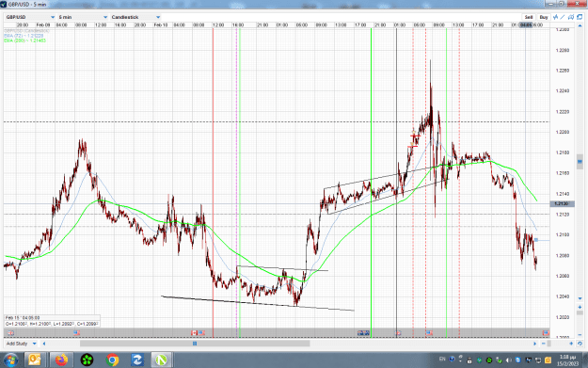Screen dimensions: 588x368
Task: Click the current price tag 1.2130 on axis
Action: [x=562, y=203]
